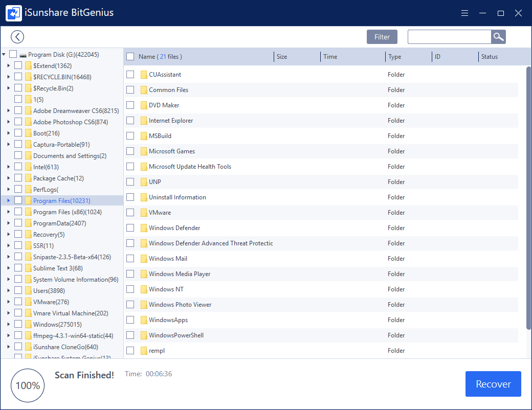Click the Program Disk (G:) drive icon
The image size is (532, 410).
23,55
